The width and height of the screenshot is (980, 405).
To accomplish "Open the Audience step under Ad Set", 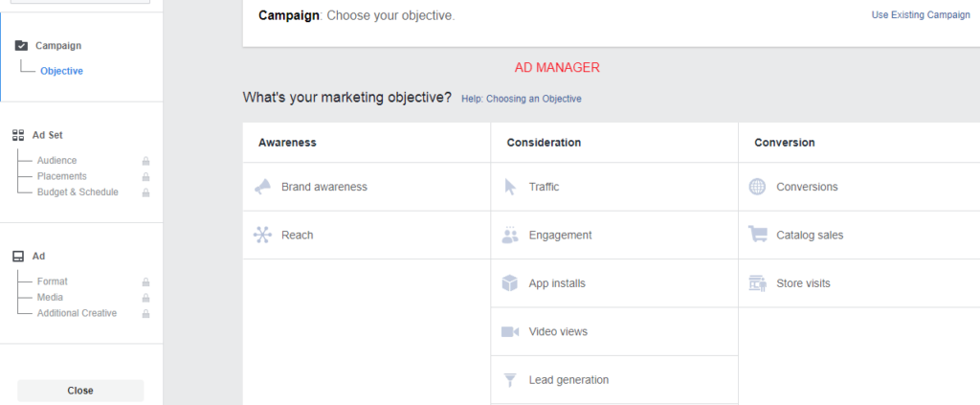I will point(56,161).
